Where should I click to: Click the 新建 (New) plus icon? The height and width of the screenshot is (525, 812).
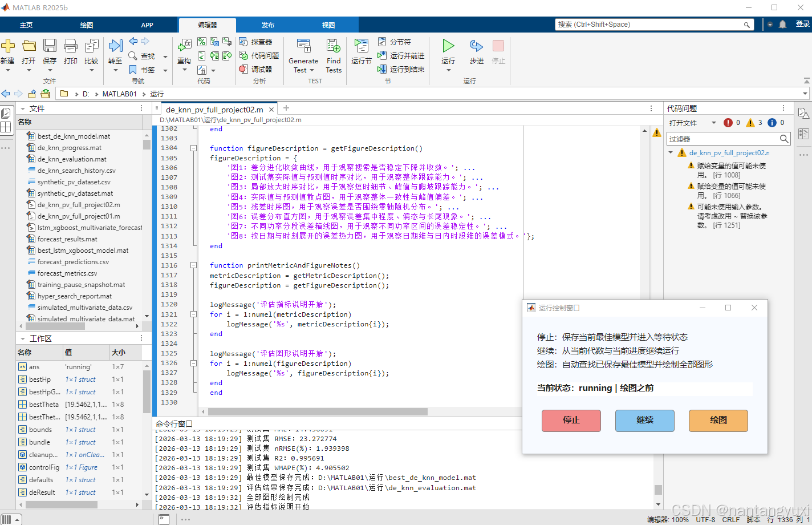click(8, 46)
